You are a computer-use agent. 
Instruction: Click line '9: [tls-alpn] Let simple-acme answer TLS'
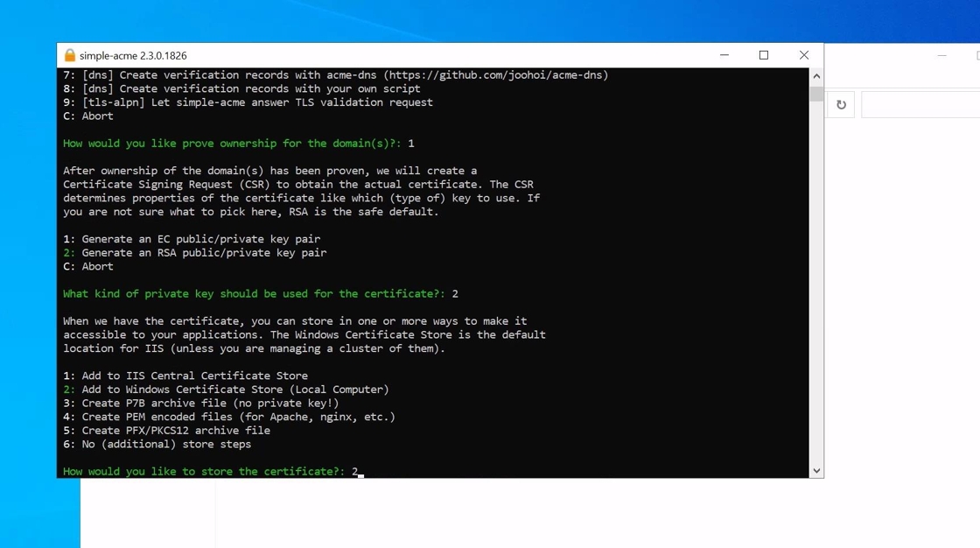pyautogui.click(x=248, y=102)
